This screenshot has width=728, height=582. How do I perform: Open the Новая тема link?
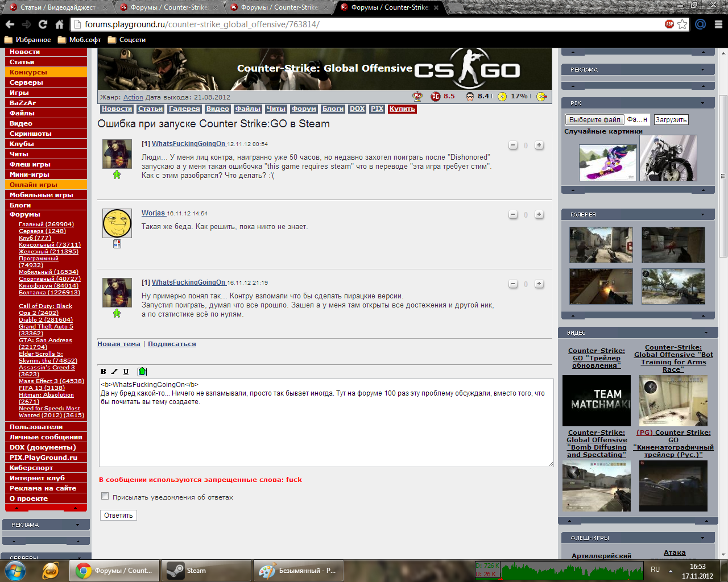pos(119,344)
